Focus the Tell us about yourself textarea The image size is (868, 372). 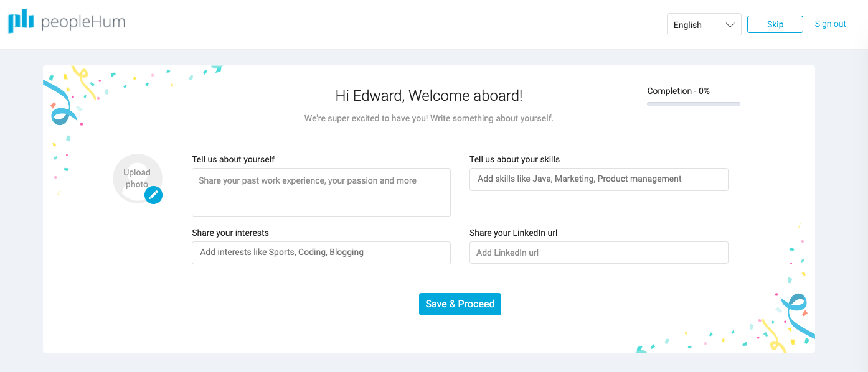321,192
